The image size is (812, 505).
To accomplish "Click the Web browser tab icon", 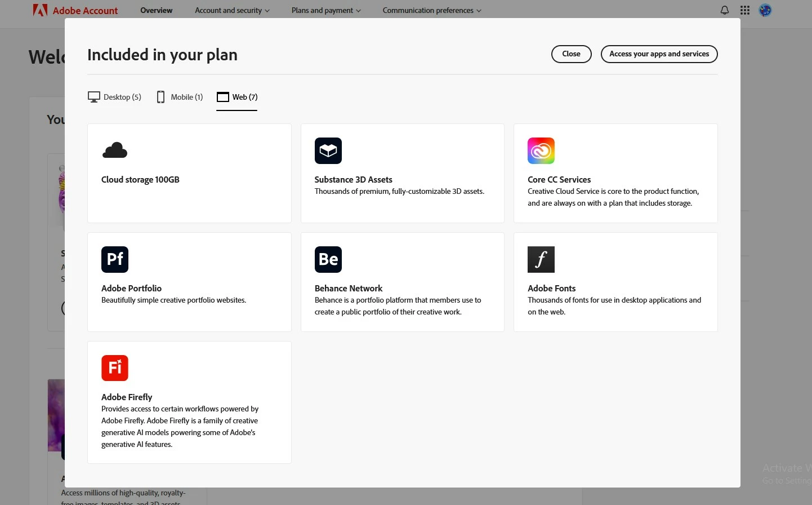I will [223, 97].
